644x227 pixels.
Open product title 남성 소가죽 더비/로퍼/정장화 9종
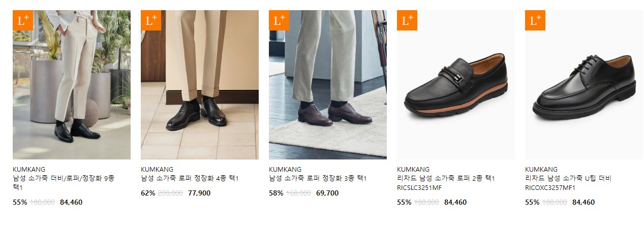64,183
